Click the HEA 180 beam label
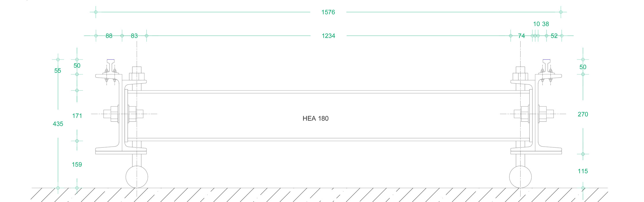 (x=315, y=118)
